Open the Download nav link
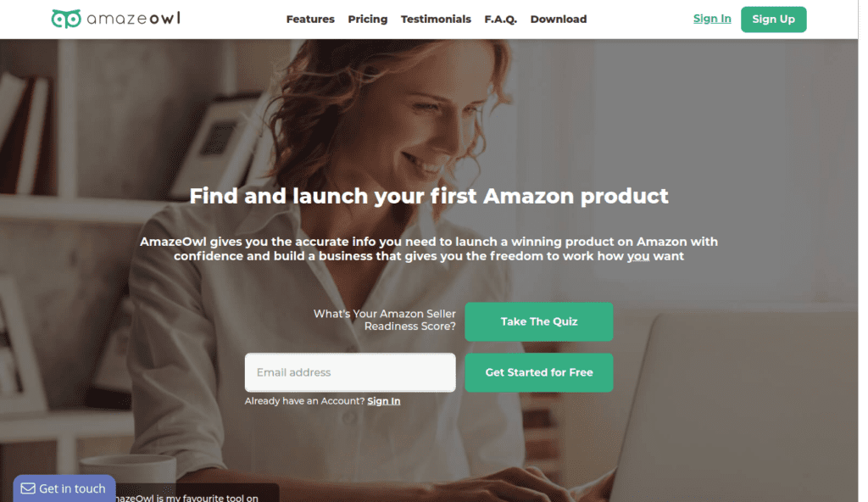 (558, 19)
